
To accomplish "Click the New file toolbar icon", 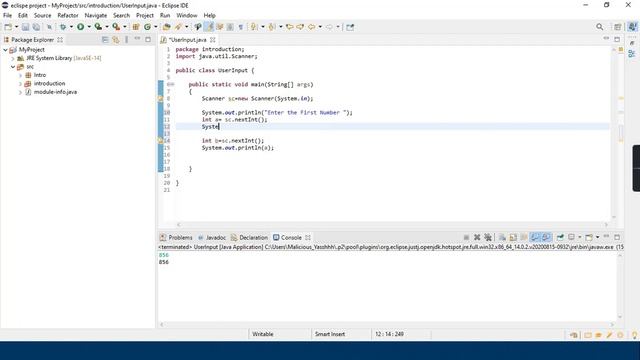I will tap(8, 27).
